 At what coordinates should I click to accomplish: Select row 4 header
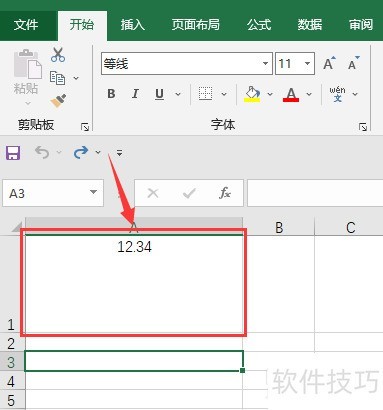point(12,381)
